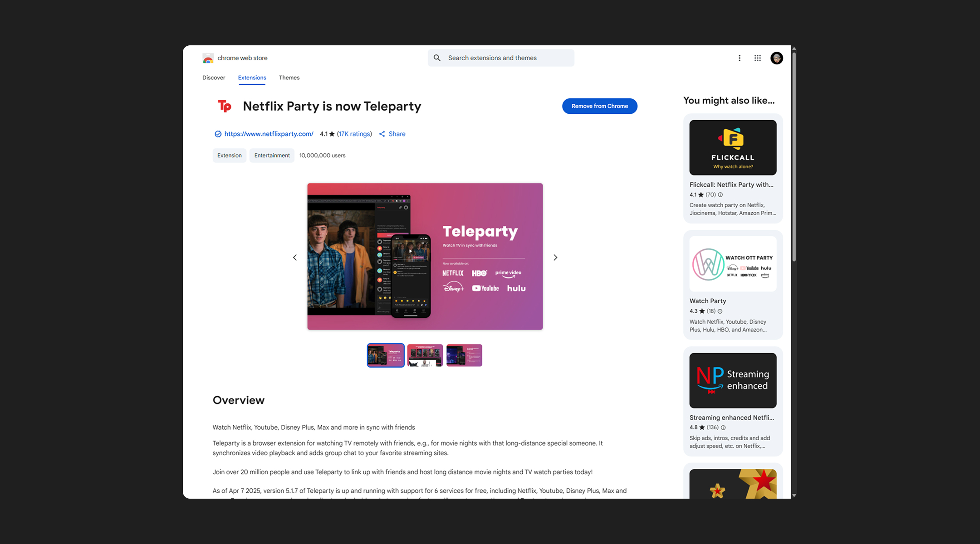Image resolution: width=980 pixels, height=544 pixels.
Task: Click the verified publisher badge icon
Action: (x=218, y=134)
